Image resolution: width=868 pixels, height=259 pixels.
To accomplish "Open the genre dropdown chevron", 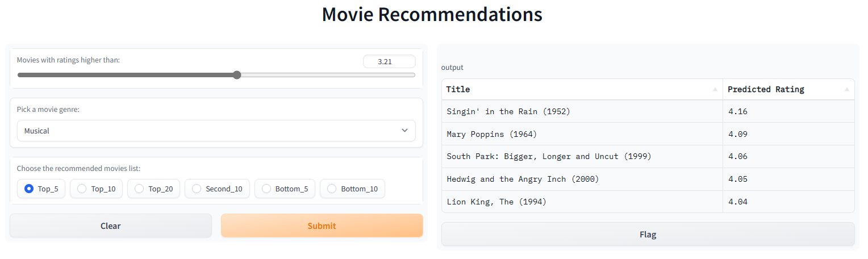I will (404, 131).
